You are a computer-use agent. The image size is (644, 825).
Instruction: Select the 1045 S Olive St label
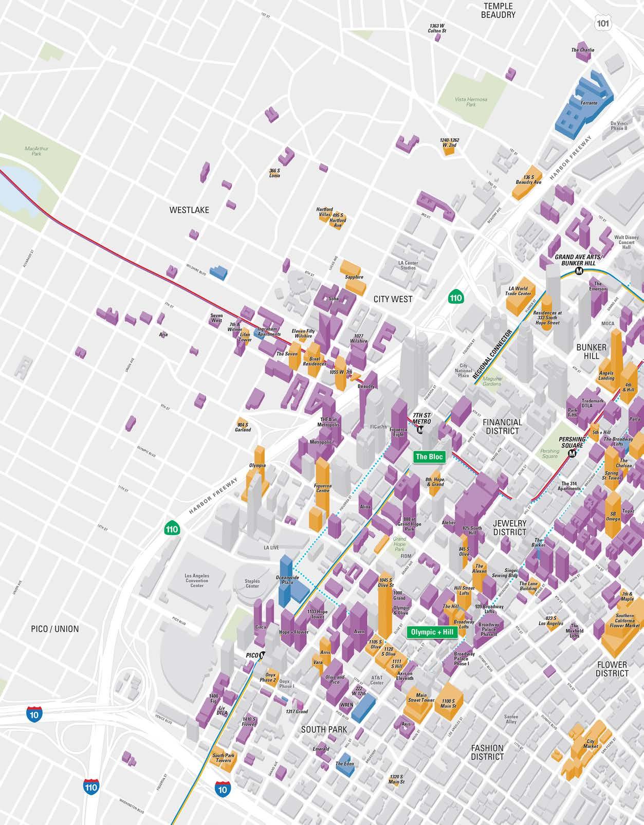[x=385, y=582]
